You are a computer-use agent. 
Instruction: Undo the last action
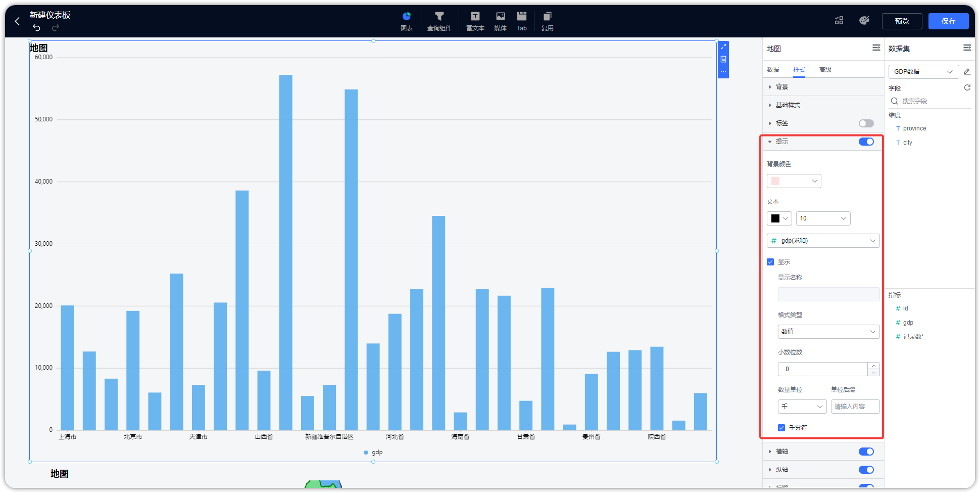coord(36,28)
